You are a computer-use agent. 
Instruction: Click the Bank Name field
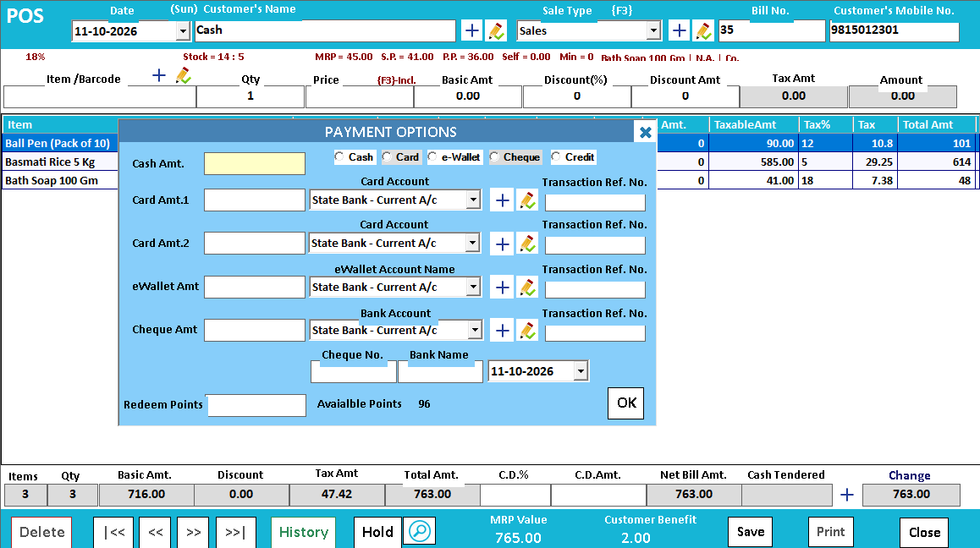441,372
